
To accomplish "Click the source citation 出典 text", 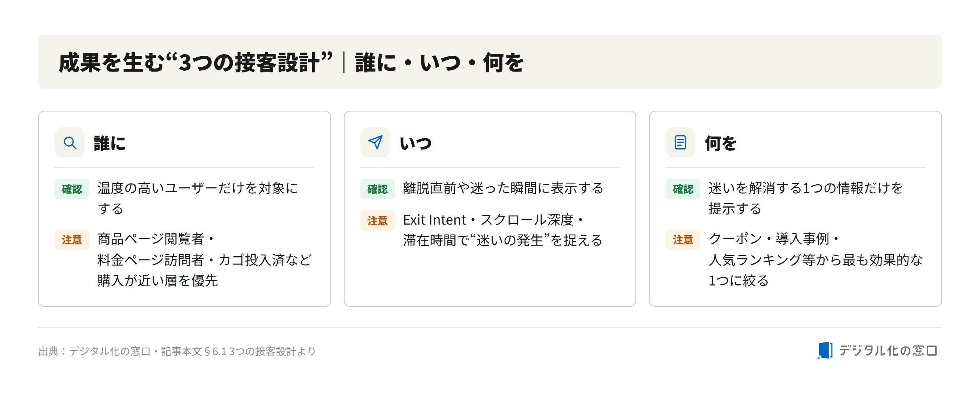I will [x=177, y=351].
